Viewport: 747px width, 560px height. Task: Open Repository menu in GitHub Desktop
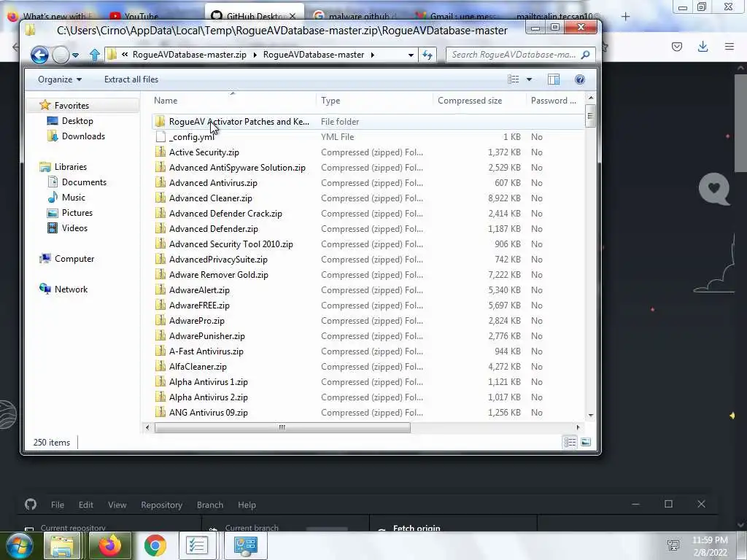[161, 505]
